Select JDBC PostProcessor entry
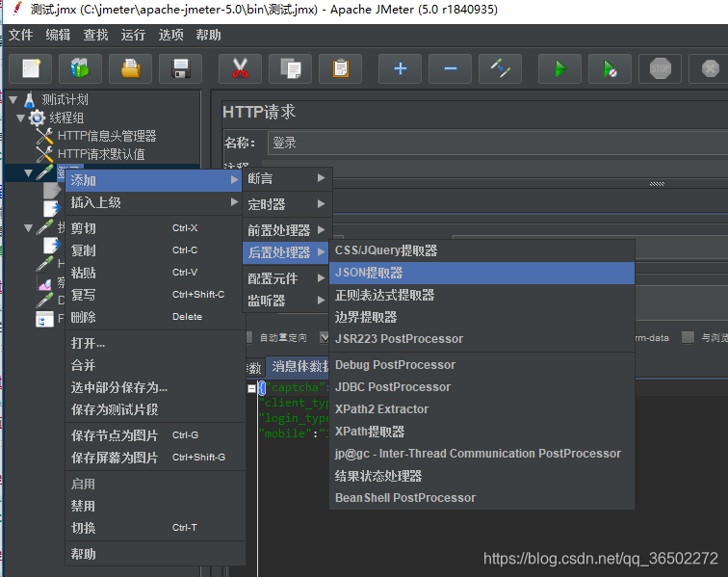728x577 pixels. [481, 387]
